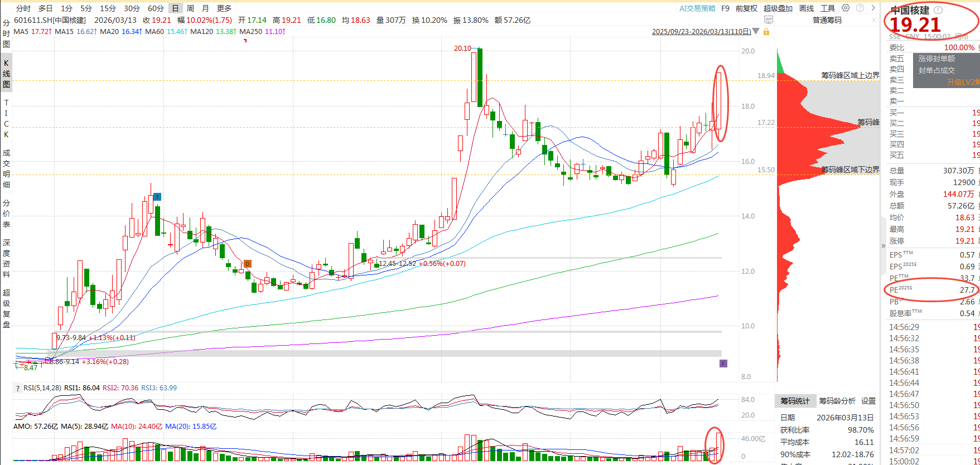This screenshot has height=465, width=980.
Task: Click the WP monitor icon above chip panel
Action: tap(769, 20)
